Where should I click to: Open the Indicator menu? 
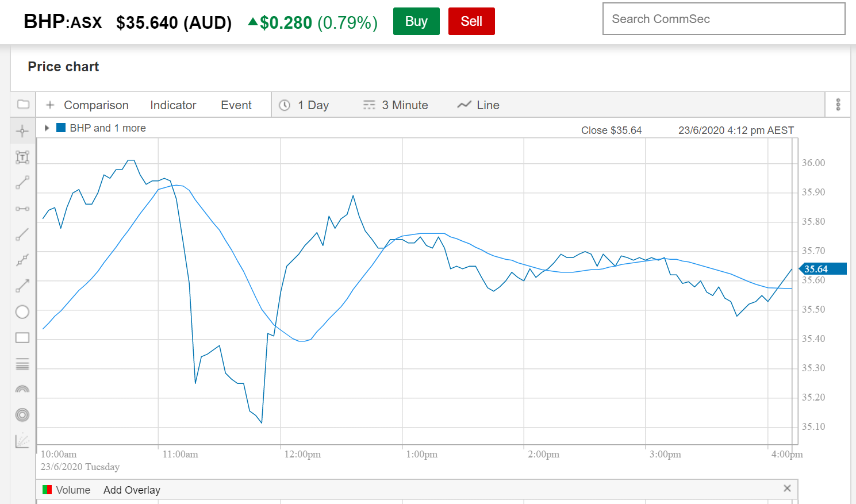173,105
